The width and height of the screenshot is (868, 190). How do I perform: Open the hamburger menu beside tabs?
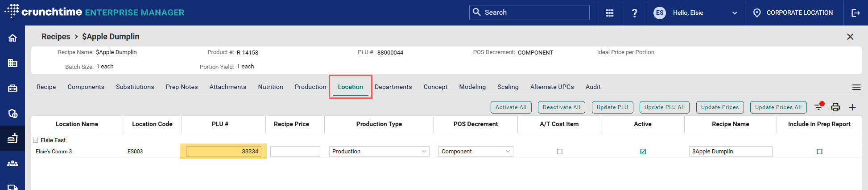856,87
